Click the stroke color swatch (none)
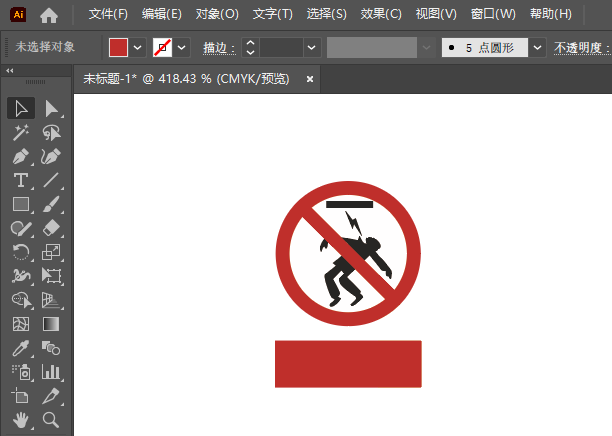 point(162,48)
